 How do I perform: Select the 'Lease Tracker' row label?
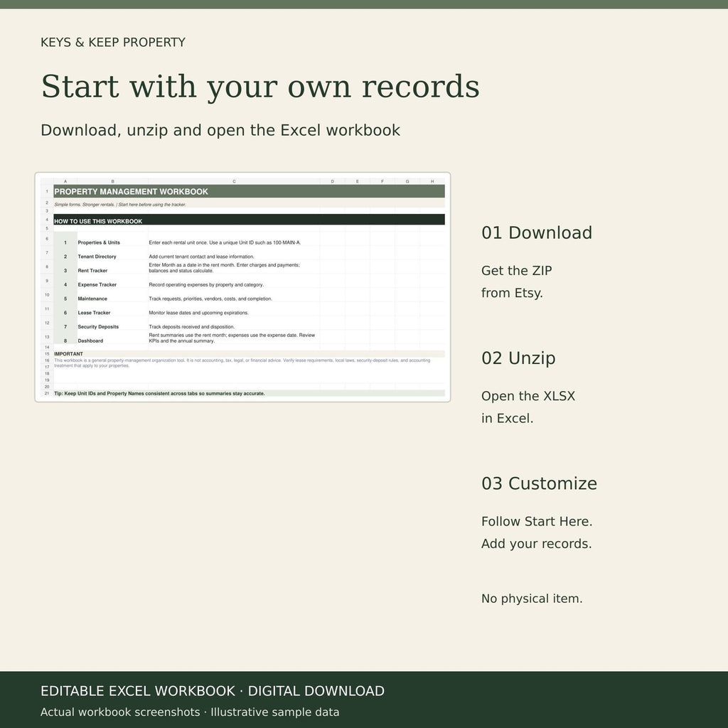point(94,313)
